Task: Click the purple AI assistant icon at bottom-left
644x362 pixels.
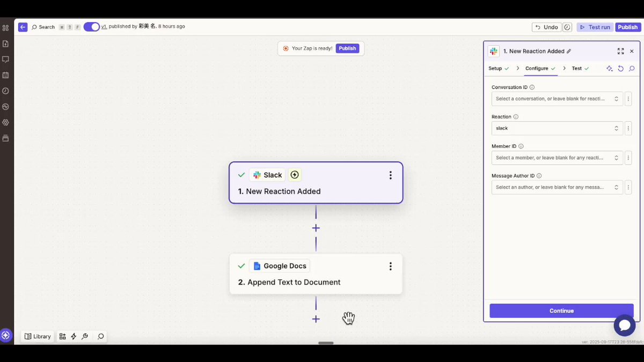Action: 6,335
